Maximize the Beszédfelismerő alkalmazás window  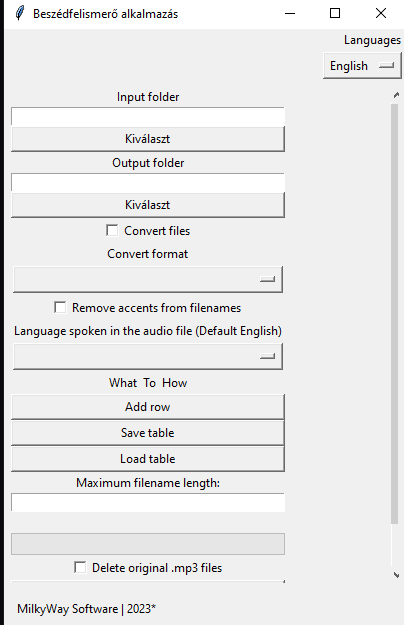click(x=335, y=14)
